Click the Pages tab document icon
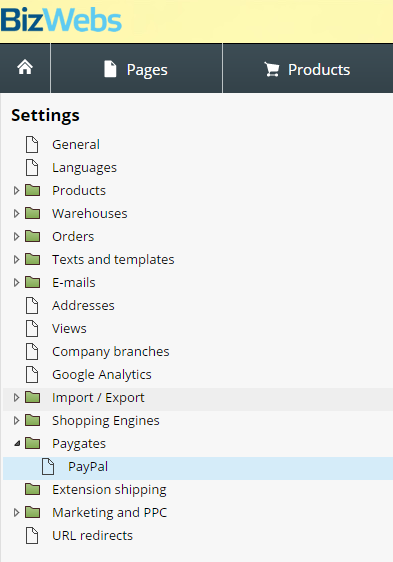393x562 pixels. coord(110,69)
